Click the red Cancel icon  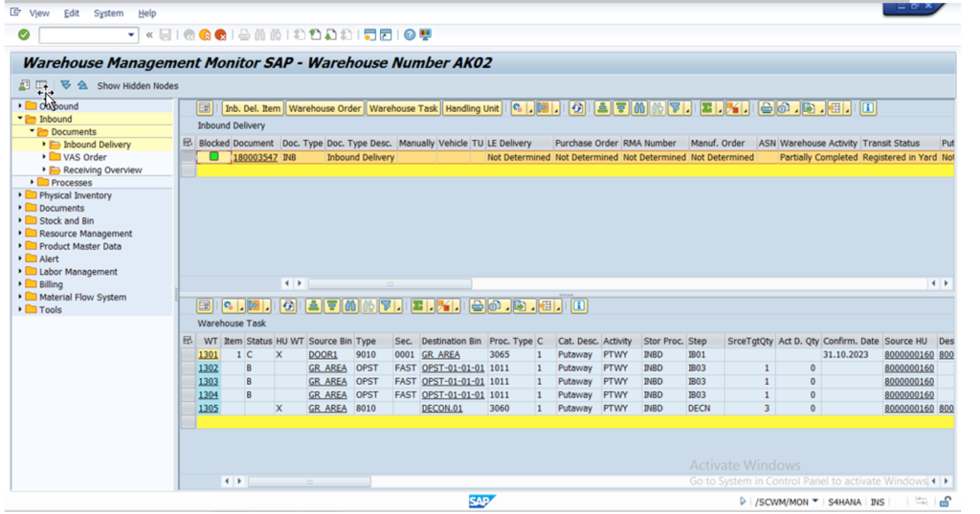point(221,35)
